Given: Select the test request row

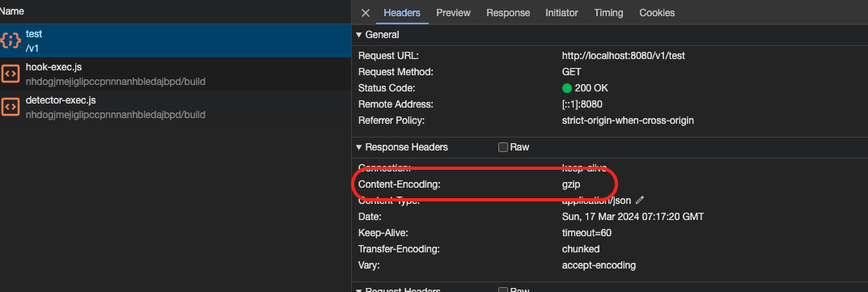Looking at the screenshot, I should point(176,40).
